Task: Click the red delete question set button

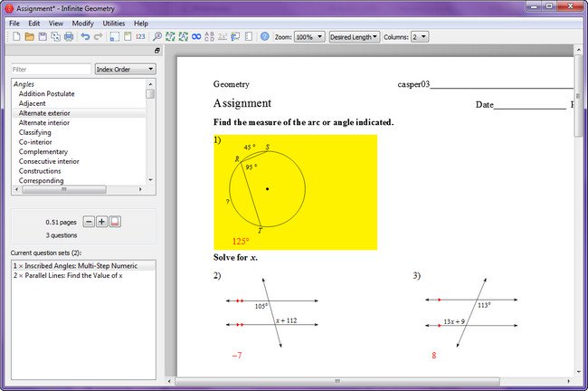Action: (116, 222)
